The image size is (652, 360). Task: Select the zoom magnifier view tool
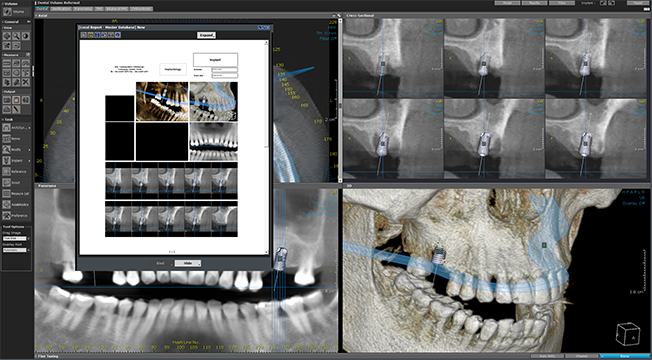point(16,36)
